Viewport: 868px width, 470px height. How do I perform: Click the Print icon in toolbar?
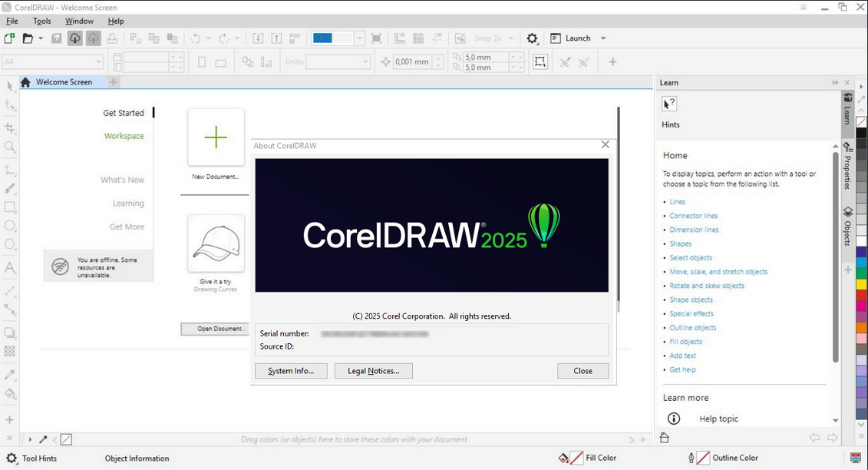112,38
